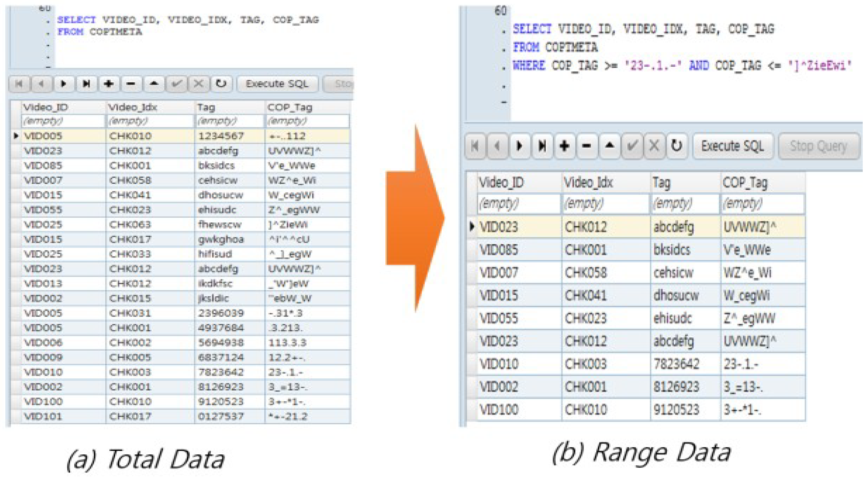Select the VID101 row in left grid
Image resolution: width=868 pixels, height=478 pixels.
coord(43,417)
